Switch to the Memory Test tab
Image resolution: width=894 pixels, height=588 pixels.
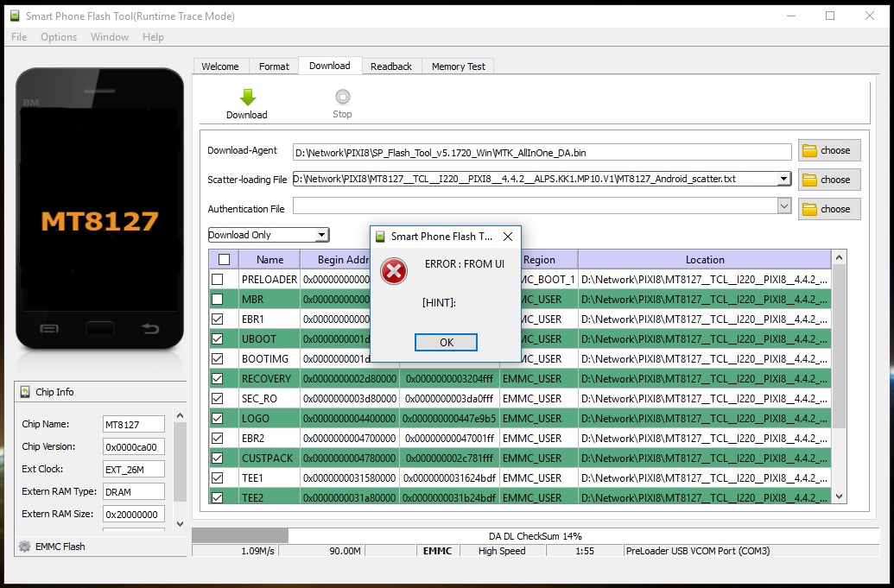coord(459,66)
